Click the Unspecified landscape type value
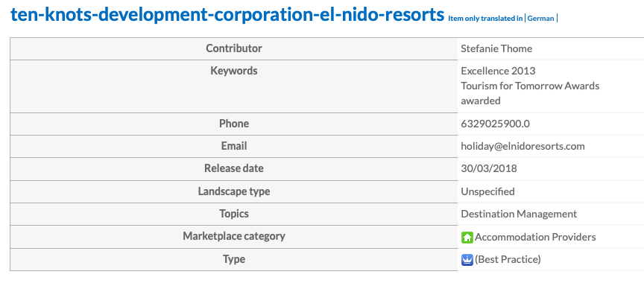 [x=487, y=191]
